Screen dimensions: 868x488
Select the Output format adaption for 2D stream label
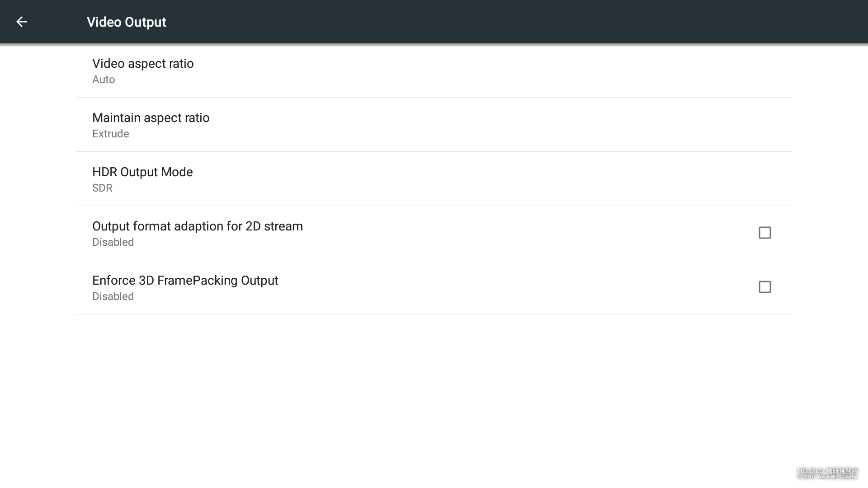click(198, 226)
